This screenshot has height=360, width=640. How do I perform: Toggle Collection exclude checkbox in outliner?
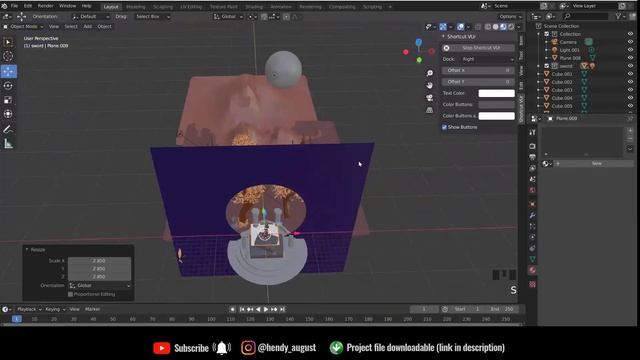[x=547, y=34]
